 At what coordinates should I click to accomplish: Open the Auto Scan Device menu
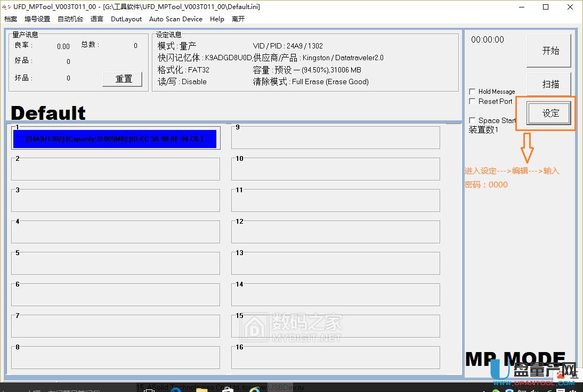click(176, 19)
